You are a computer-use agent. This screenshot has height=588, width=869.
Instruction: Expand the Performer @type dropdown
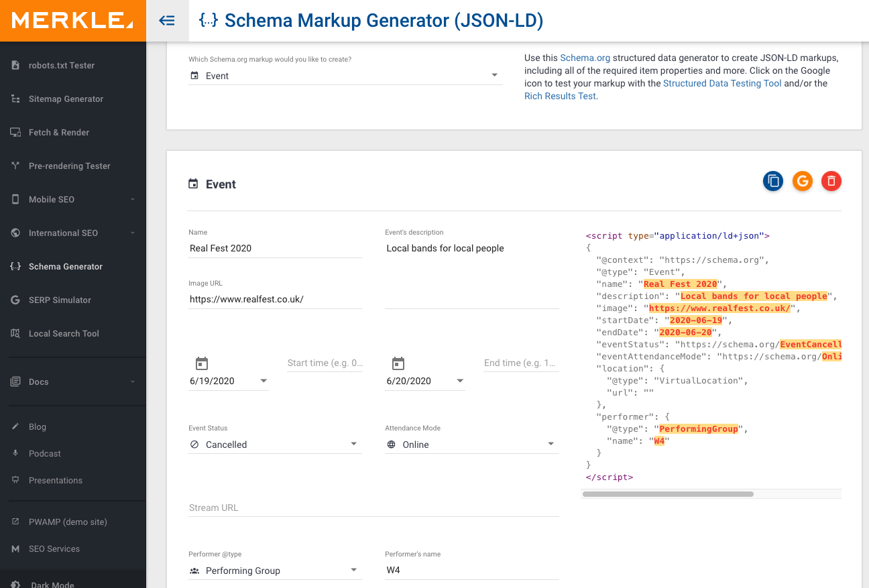click(275, 571)
